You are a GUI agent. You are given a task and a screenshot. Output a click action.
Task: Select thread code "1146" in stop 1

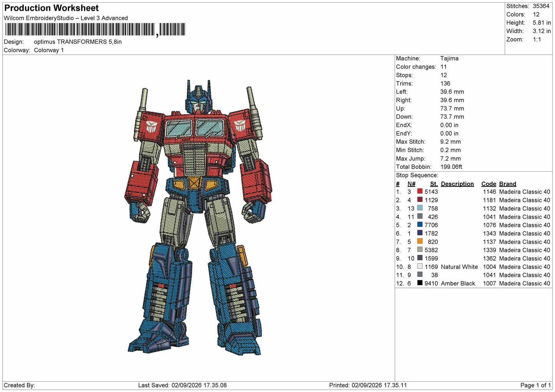point(490,192)
